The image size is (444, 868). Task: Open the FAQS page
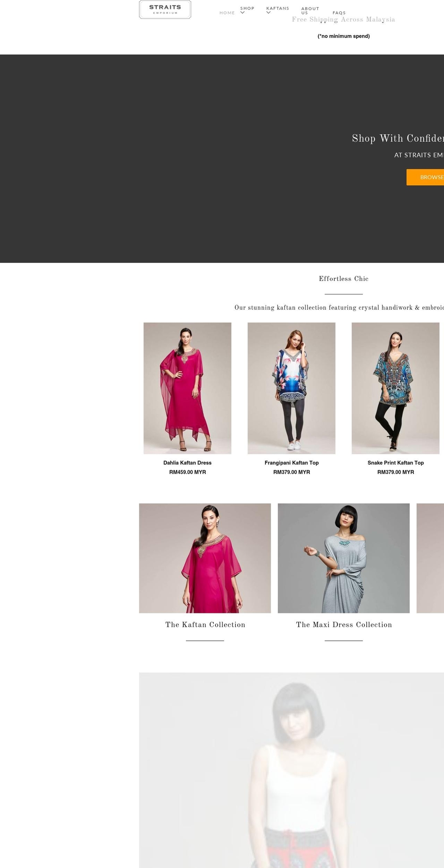339,13
